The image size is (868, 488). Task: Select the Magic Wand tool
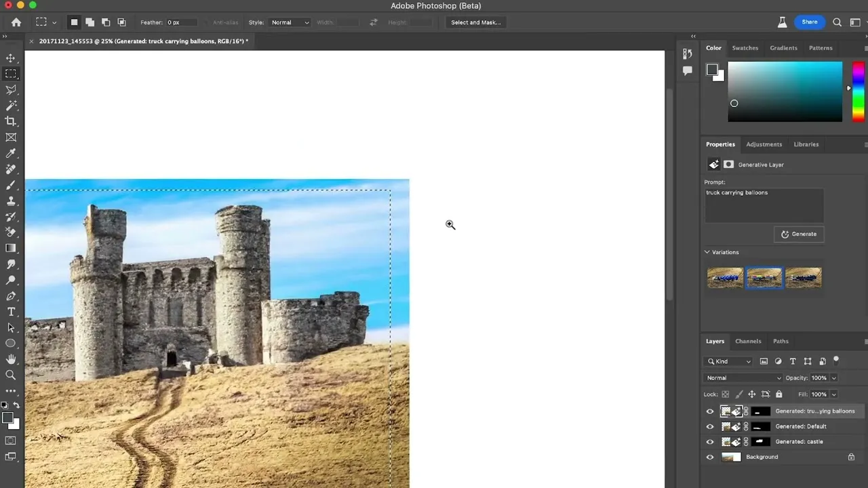click(x=11, y=106)
